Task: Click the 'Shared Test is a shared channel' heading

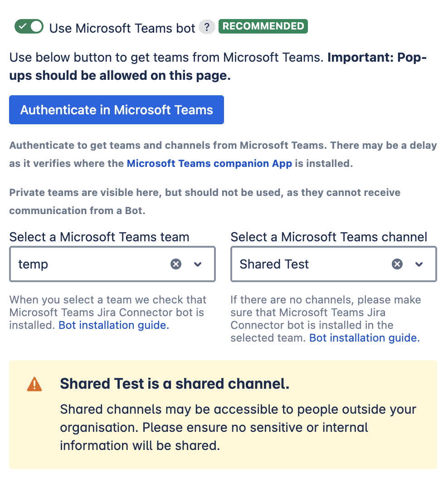Action: click(175, 384)
